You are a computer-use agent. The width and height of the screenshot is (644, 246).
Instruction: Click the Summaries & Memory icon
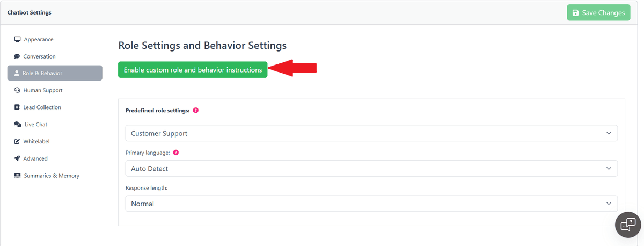[17, 176]
